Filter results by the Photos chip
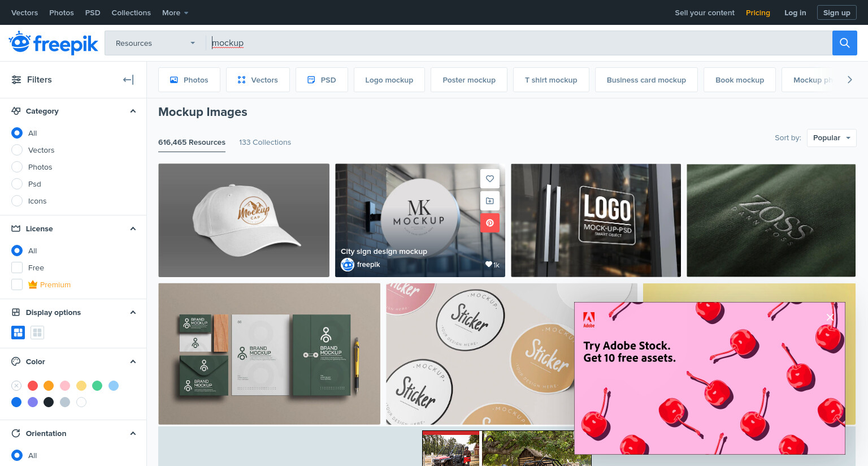 click(189, 80)
